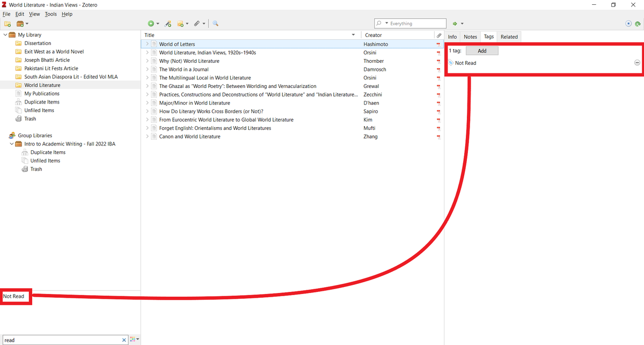Click the Advanced Search magnifier icon

(x=215, y=24)
